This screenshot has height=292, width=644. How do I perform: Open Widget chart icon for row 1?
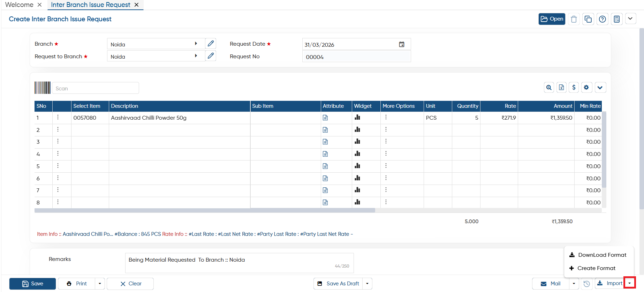pos(357,118)
